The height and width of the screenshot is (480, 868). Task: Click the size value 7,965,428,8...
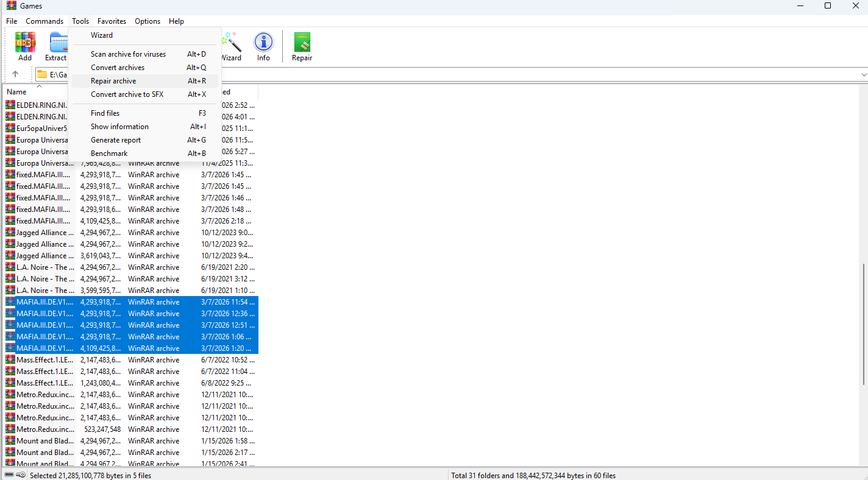[x=101, y=163]
